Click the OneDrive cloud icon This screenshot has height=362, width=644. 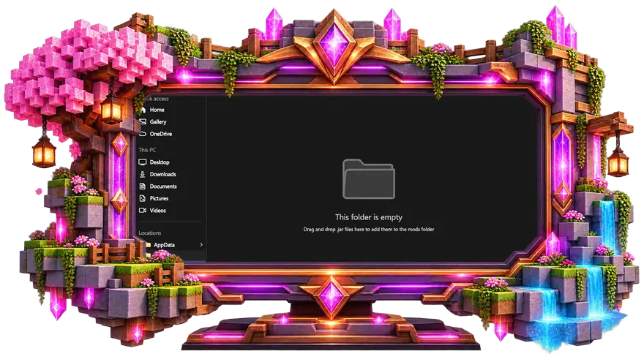143,134
